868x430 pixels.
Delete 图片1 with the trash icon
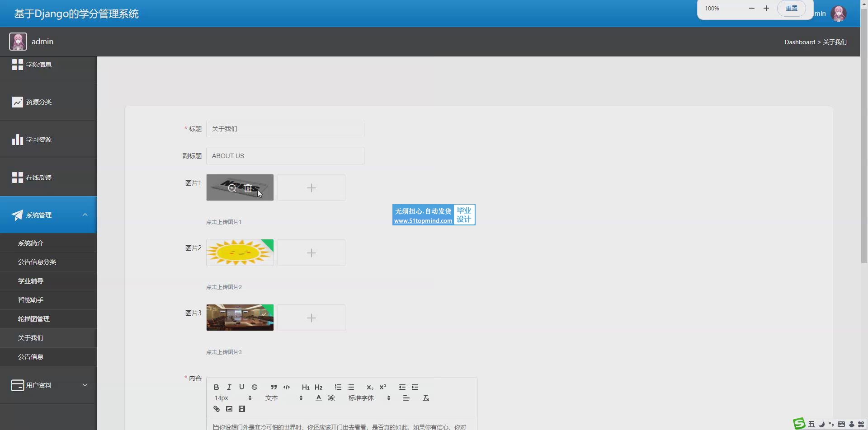pos(248,188)
